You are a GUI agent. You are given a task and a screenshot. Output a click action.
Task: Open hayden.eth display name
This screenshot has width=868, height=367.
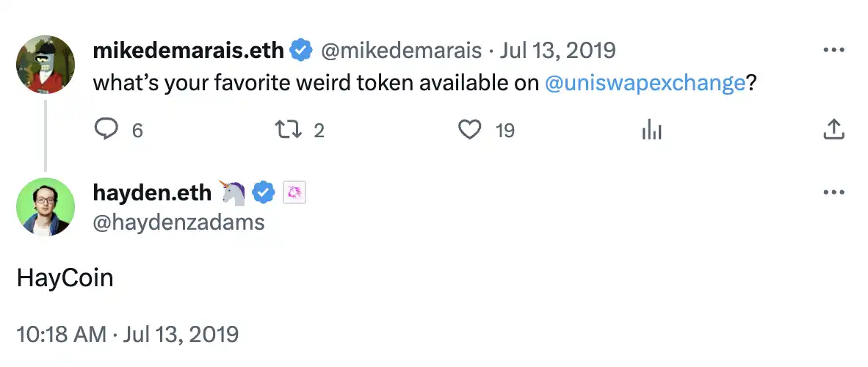point(152,192)
